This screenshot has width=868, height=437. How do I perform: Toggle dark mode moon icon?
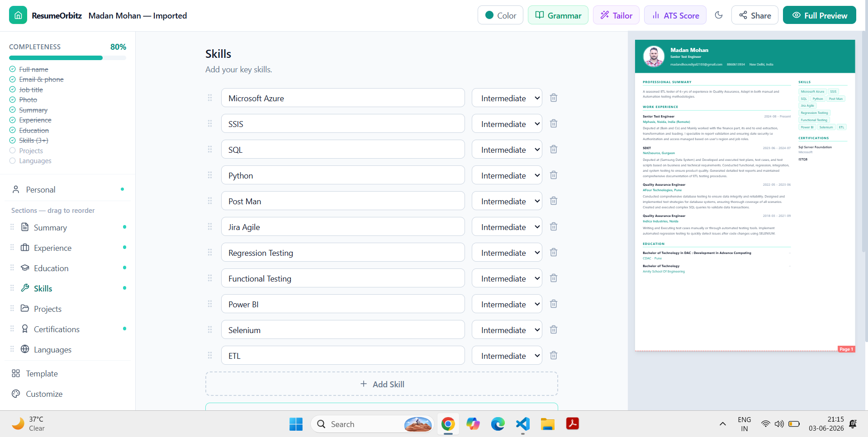[x=719, y=15]
